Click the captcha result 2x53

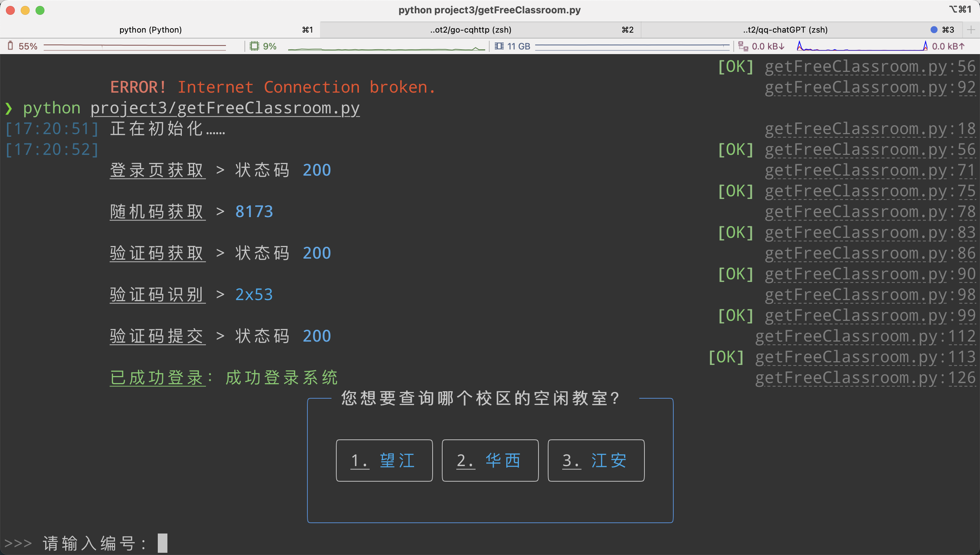(x=254, y=295)
